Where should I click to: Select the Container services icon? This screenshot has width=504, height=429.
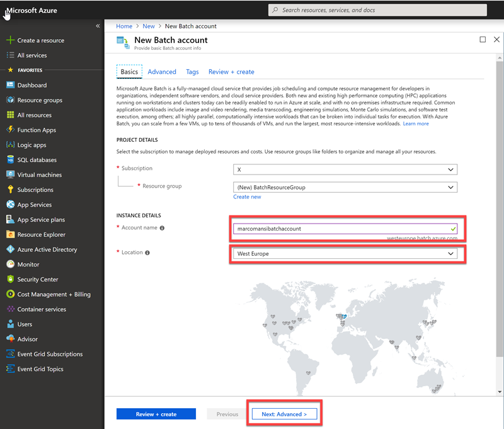[x=10, y=309]
